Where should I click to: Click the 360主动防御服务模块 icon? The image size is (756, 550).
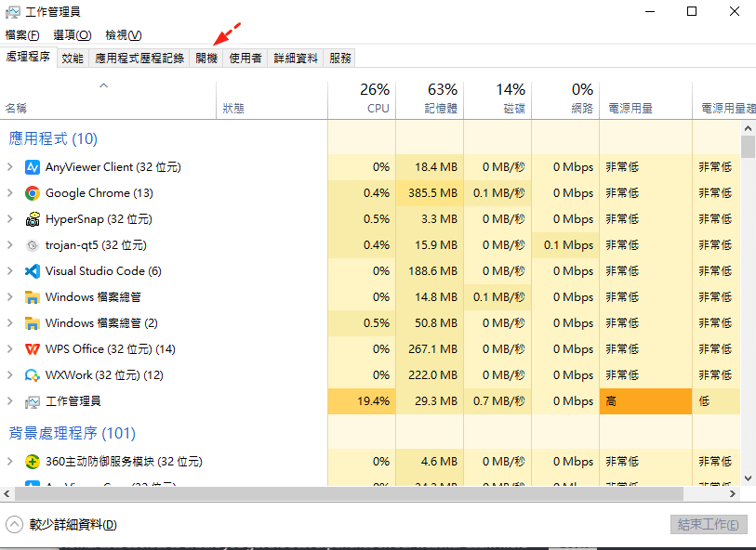33,462
